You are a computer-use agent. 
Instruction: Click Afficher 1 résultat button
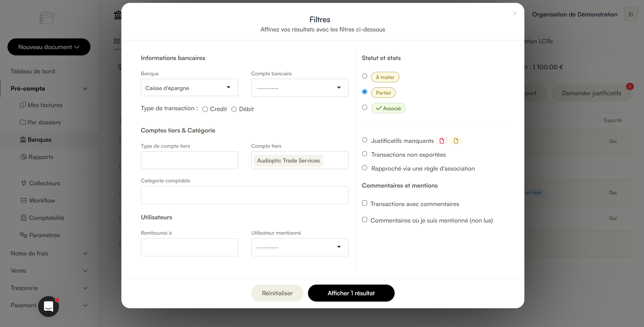[x=351, y=293]
